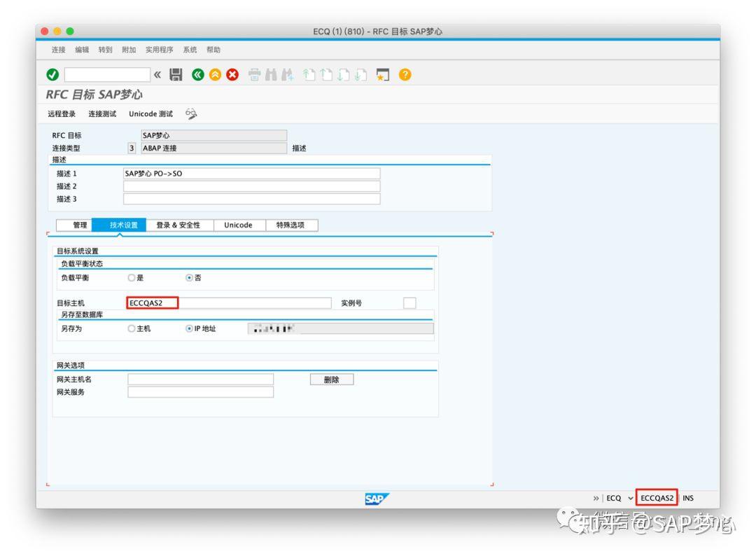The image size is (756, 556).
Task: Click the 描述 3 input field
Action: 252,199
